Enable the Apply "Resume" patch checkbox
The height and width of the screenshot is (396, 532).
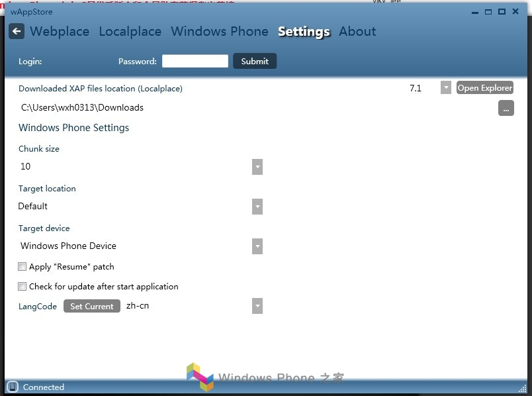22,267
